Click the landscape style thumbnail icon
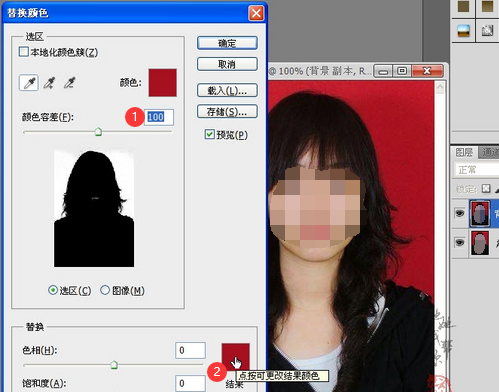Image resolution: width=499 pixels, height=392 pixels. coord(463,31)
